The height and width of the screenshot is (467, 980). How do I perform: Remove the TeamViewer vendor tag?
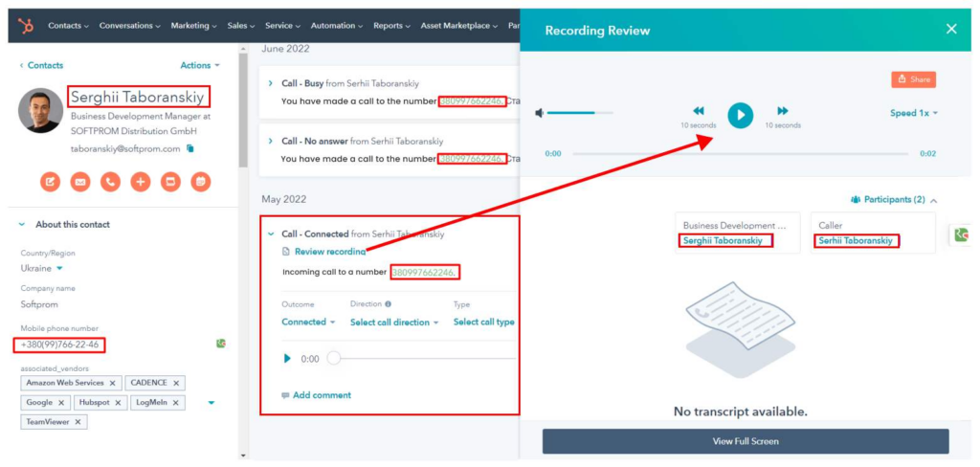coord(78,422)
